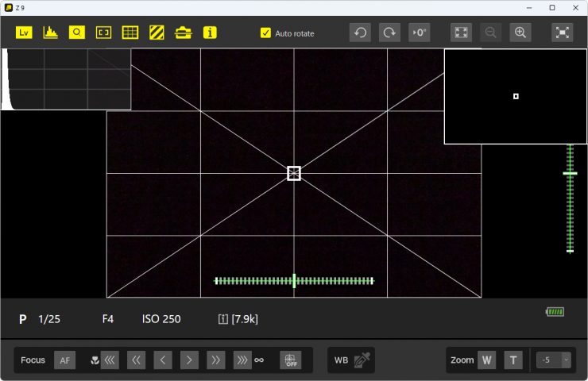Reset rotation to 0 degrees
The height and width of the screenshot is (381, 588).
click(x=419, y=33)
